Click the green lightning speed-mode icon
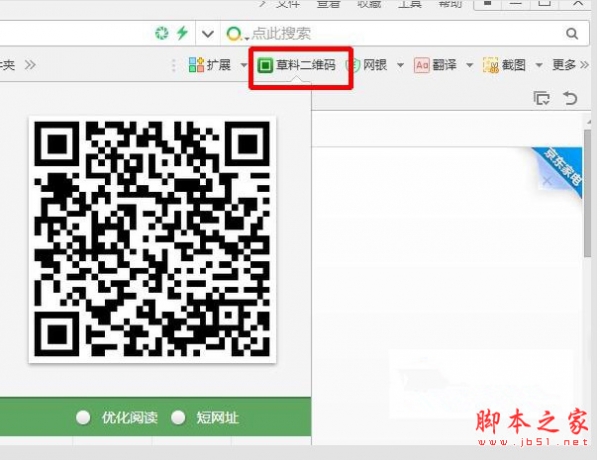This screenshot has width=600, height=460. click(x=183, y=33)
